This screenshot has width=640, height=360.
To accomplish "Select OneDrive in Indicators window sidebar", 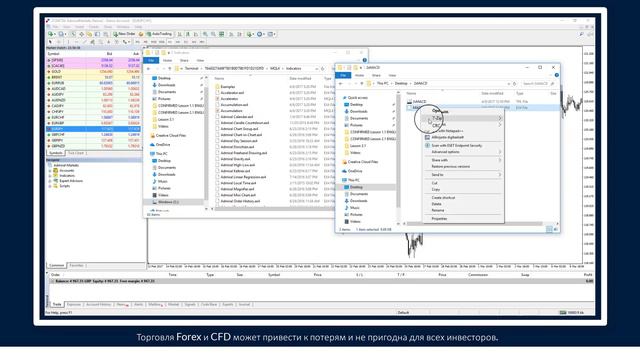I will pos(162,144).
